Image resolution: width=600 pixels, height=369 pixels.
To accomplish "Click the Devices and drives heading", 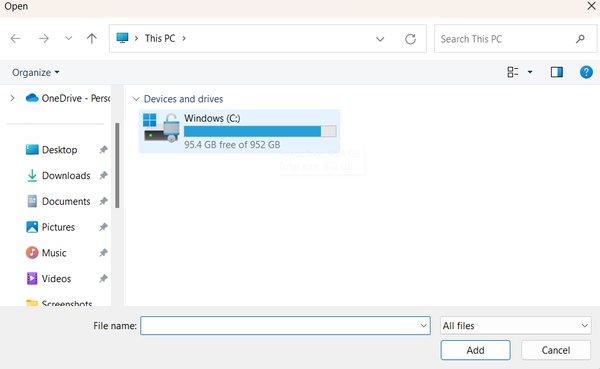I will [x=183, y=99].
